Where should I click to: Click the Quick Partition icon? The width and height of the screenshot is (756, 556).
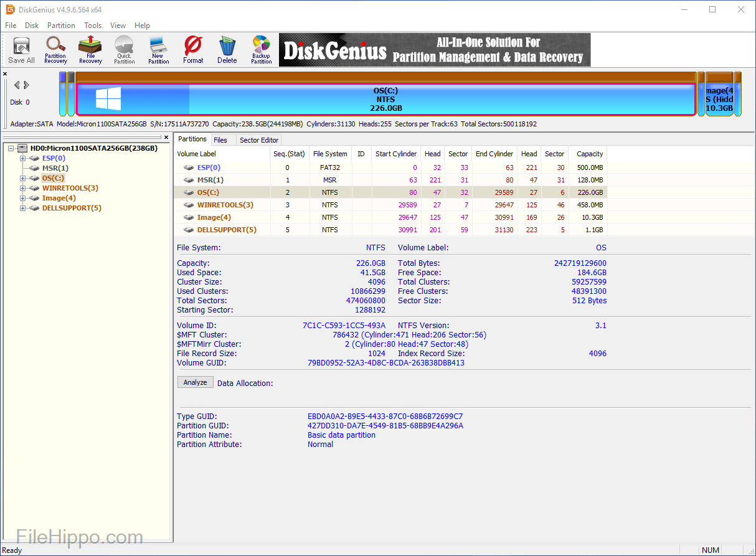(x=124, y=50)
